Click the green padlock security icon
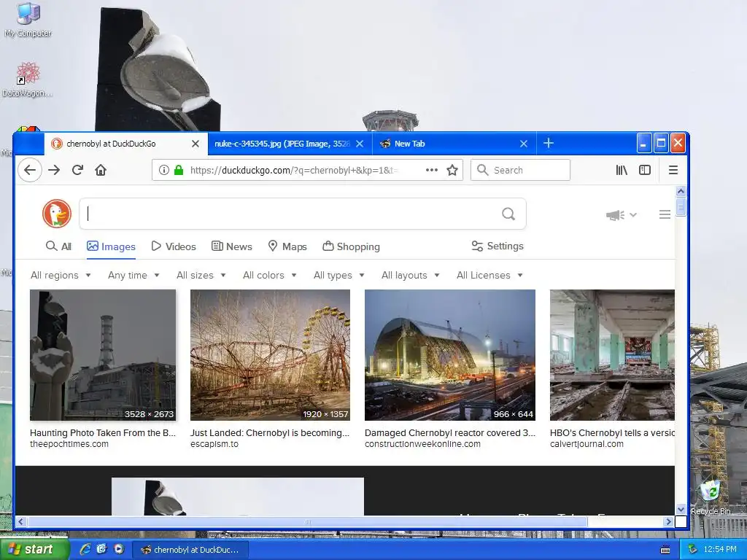Screen dimensions: 747x560 click(x=179, y=170)
